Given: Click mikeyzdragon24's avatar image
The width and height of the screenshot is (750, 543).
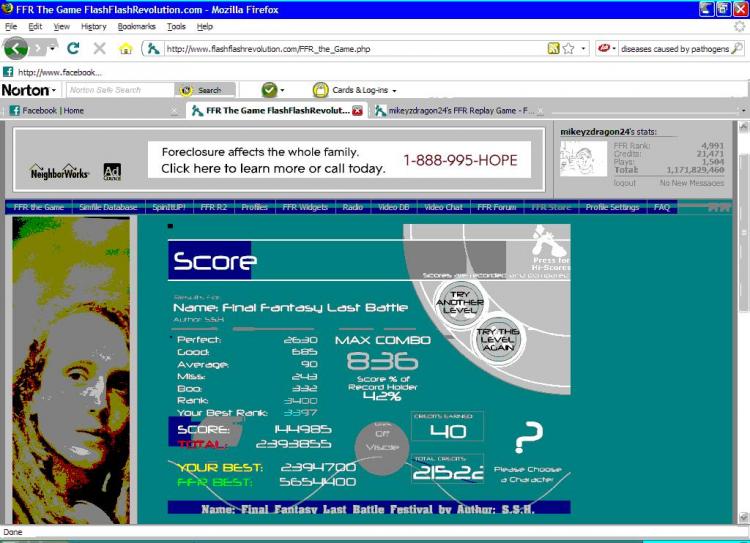Looking at the screenshot, I should point(583,158).
